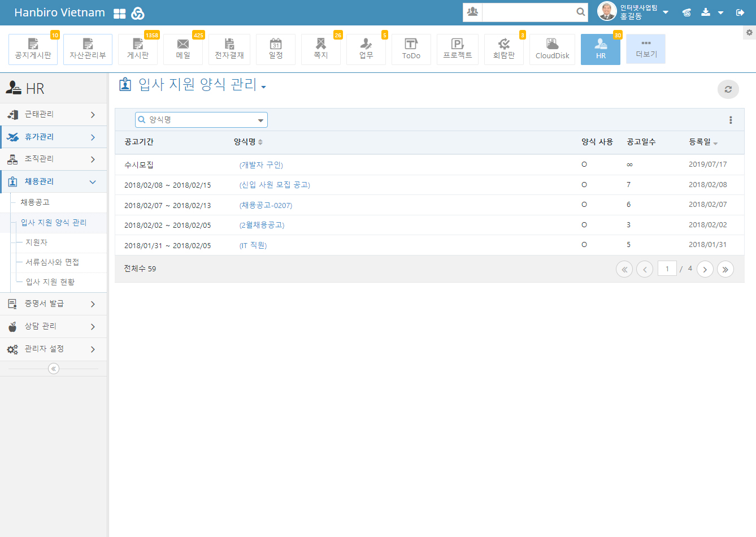Screen dimensions: 756x537
Task: Expand the 상담 관리 menu
Action: pos(53,326)
